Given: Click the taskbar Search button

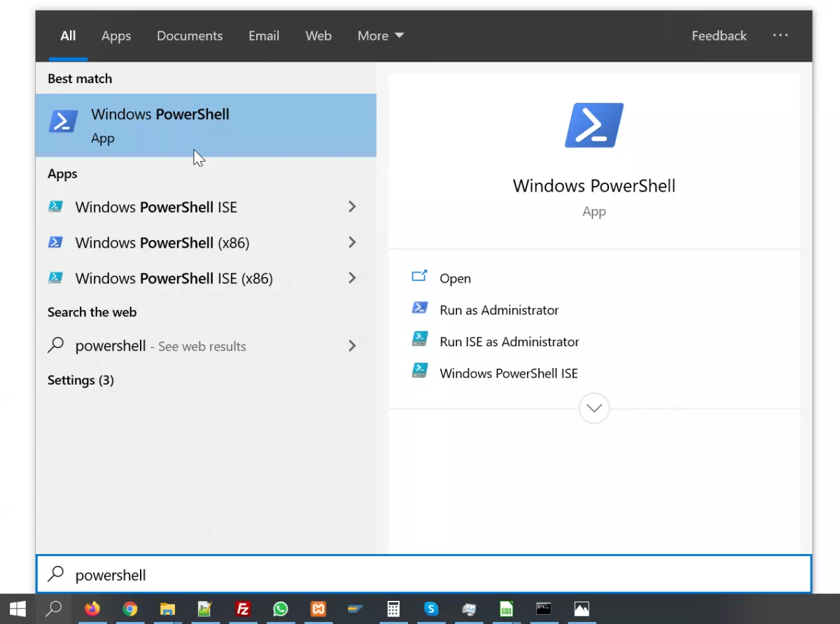Looking at the screenshot, I should point(54,609).
